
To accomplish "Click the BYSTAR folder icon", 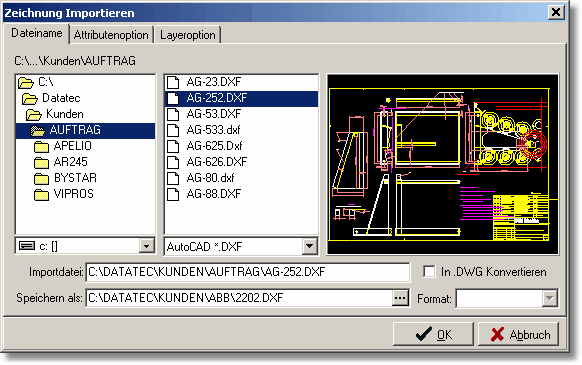I will tap(41, 179).
